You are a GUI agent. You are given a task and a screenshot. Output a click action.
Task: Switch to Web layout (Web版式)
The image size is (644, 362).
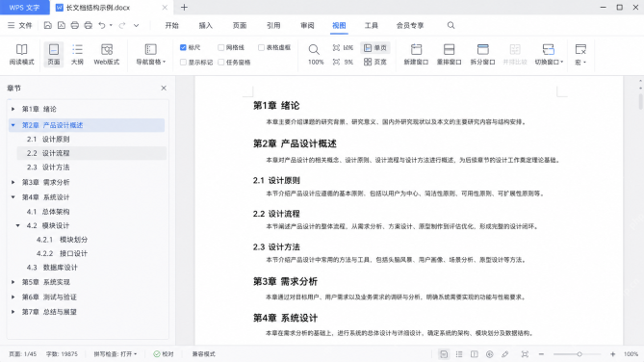[x=107, y=54]
